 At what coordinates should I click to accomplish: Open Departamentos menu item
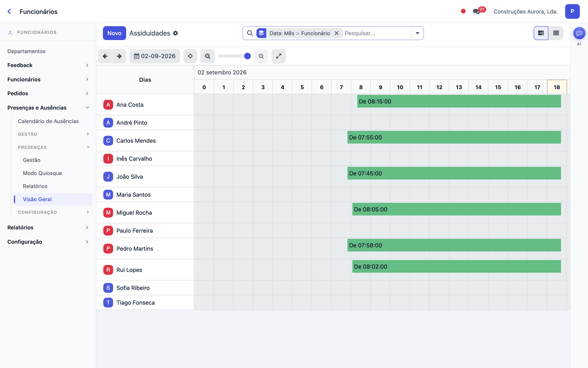(26, 51)
